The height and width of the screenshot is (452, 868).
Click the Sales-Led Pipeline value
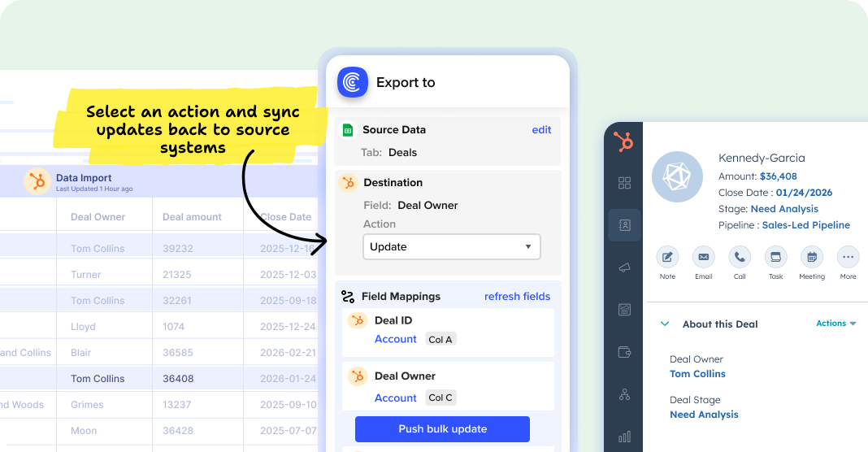pos(806,225)
